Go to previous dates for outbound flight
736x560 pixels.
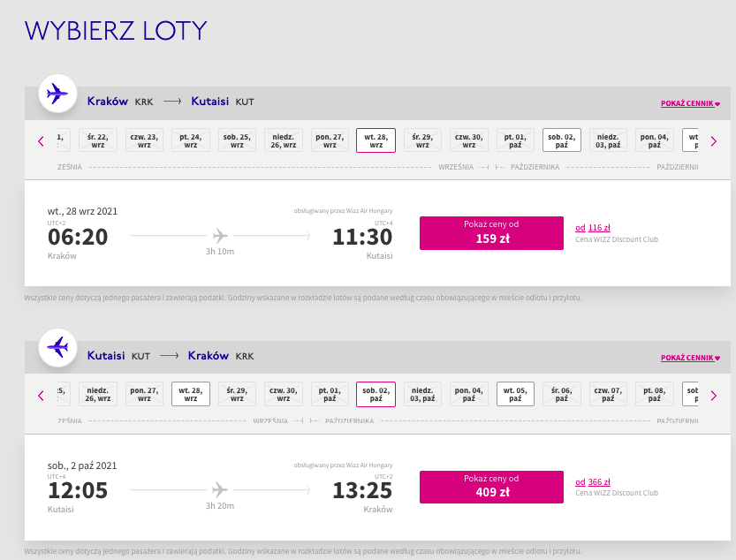[x=41, y=140]
